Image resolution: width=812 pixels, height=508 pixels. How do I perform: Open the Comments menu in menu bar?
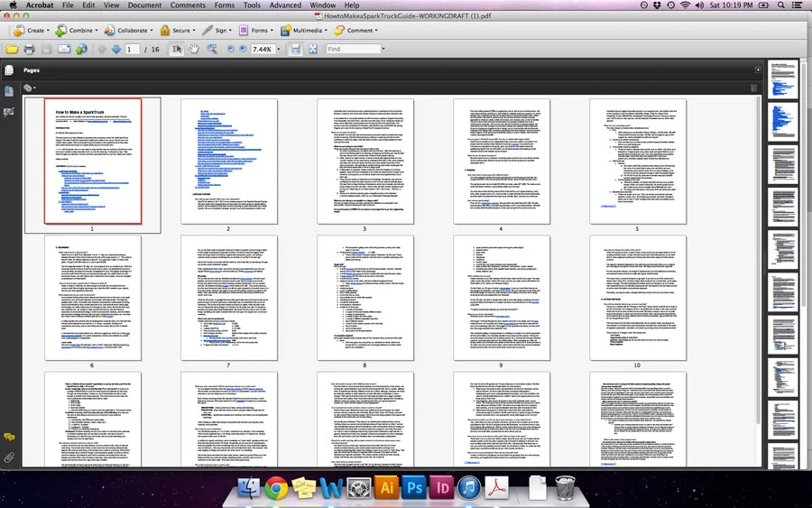tap(188, 5)
